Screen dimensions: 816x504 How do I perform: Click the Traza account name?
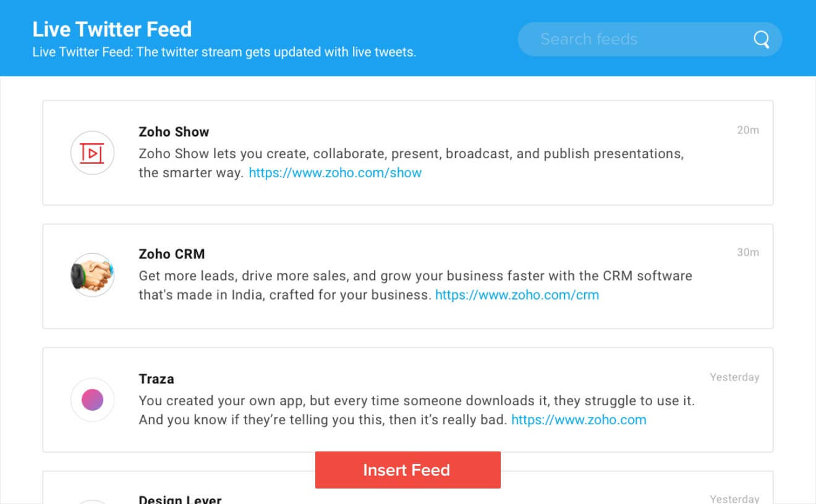pyautogui.click(x=156, y=379)
